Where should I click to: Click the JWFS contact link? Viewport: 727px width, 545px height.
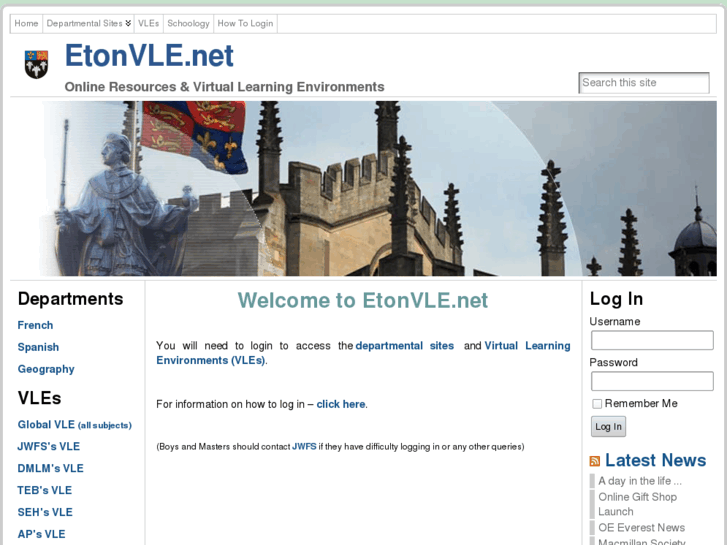(x=304, y=447)
